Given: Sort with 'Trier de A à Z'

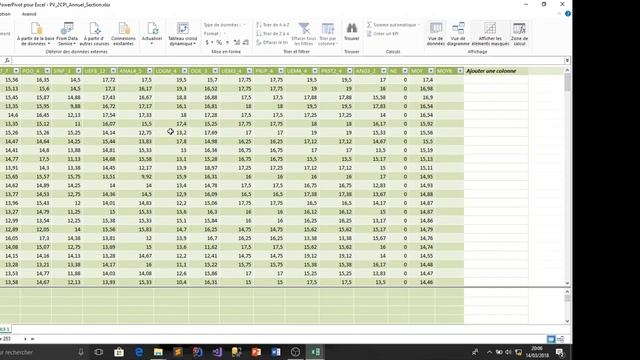Looking at the screenshot, I should tap(273, 25).
